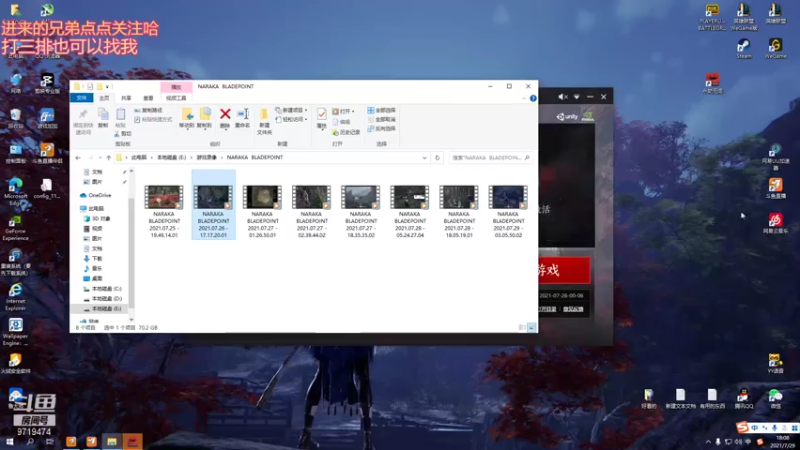This screenshot has height=450, width=800.
Task: Select This PC in navigation pane
Action: [x=92, y=209]
